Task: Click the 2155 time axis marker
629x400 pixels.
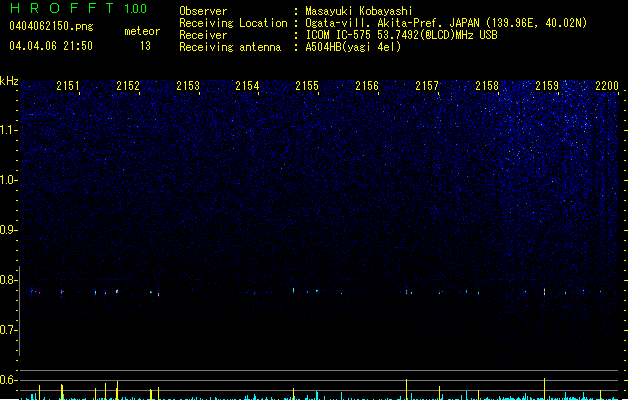Action: 307,86
